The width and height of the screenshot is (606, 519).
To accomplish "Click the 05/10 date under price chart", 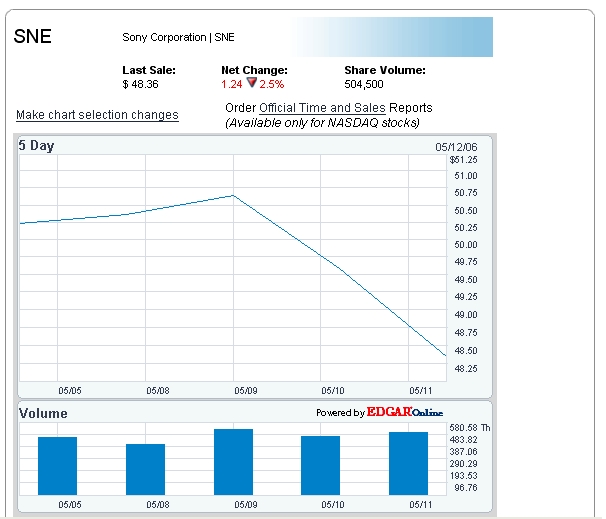I will tap(333, 391).
